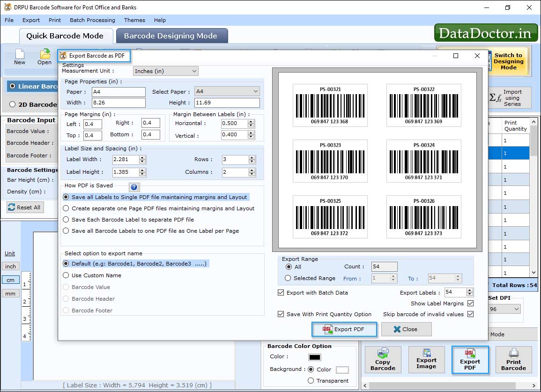This screenshot has width=541, height=392.
Task: Increase Export Labels spinner
Action: pyautogui.click(x=470, y=290)
